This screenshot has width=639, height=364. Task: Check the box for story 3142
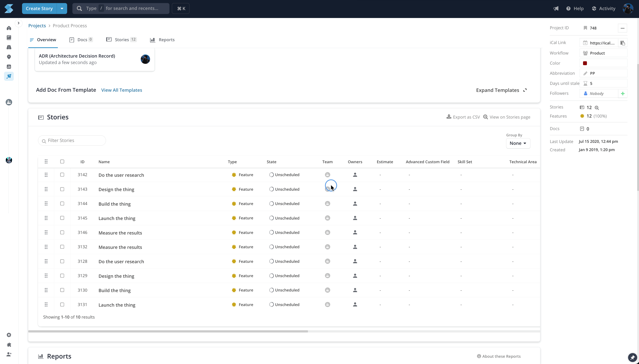(62, 175)
